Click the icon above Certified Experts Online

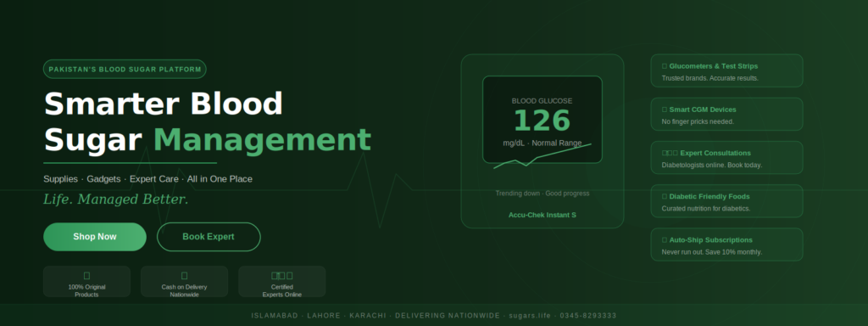coord(281,276)
